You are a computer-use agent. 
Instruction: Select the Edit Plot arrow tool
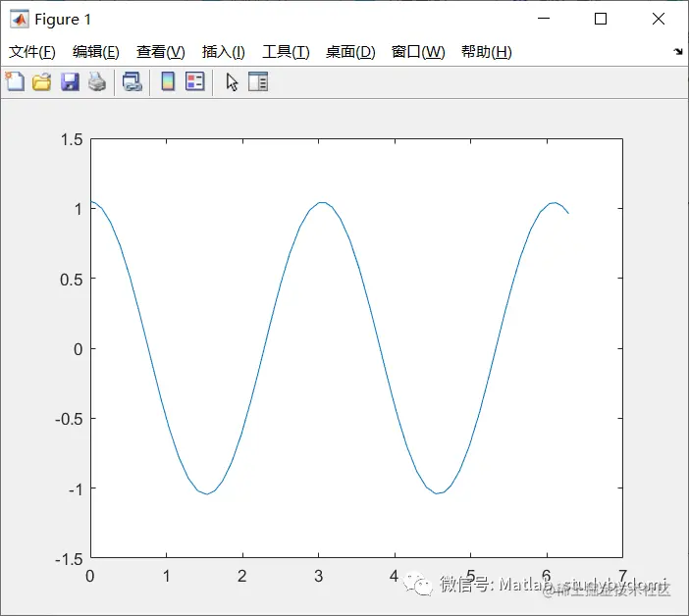pyautogui.click(x=232, y=82)
